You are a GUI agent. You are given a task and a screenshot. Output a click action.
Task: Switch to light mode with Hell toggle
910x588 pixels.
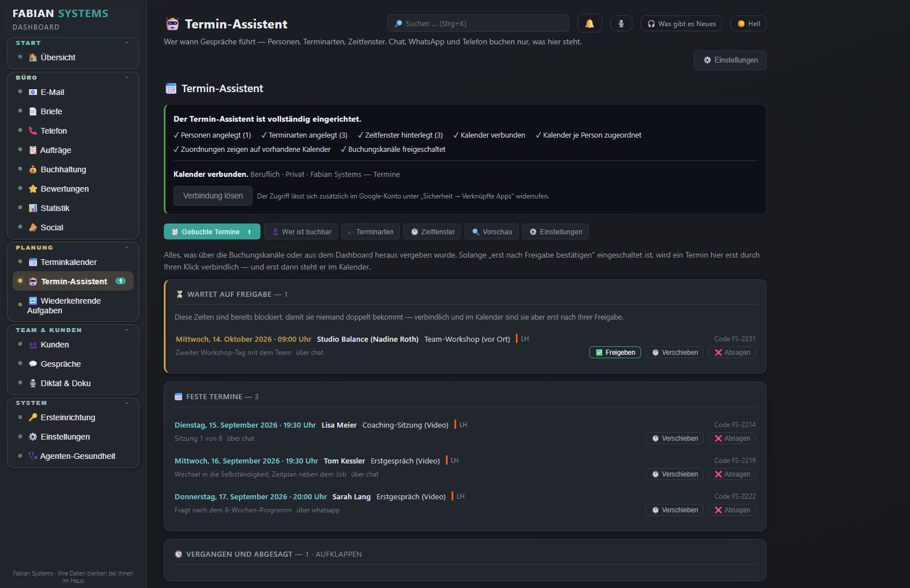pyautogui.click(x=748, y=23)
